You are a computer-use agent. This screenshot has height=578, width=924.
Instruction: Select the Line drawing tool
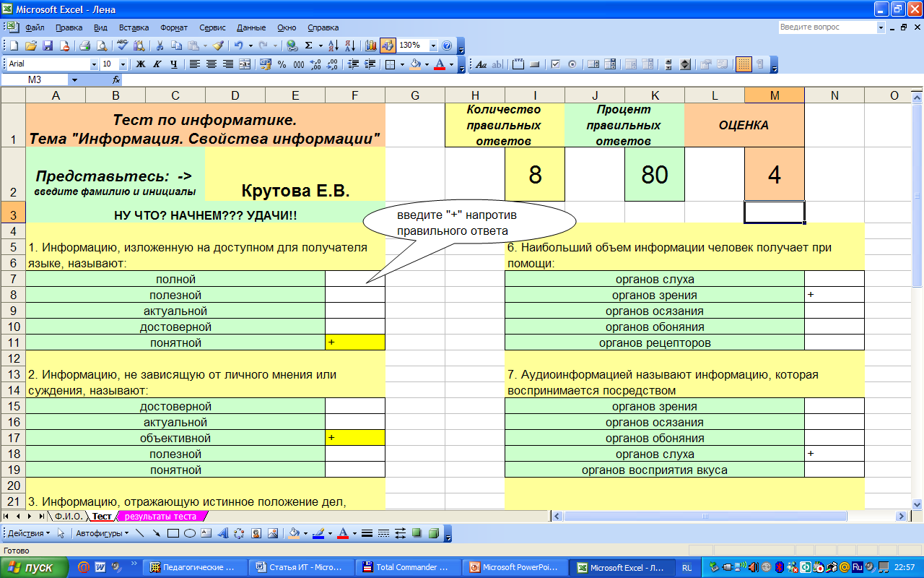click(139, 533)
